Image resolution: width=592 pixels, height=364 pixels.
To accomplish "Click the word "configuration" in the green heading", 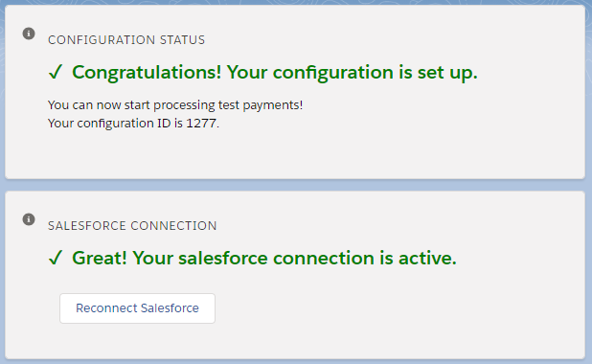I will (333, 72).
